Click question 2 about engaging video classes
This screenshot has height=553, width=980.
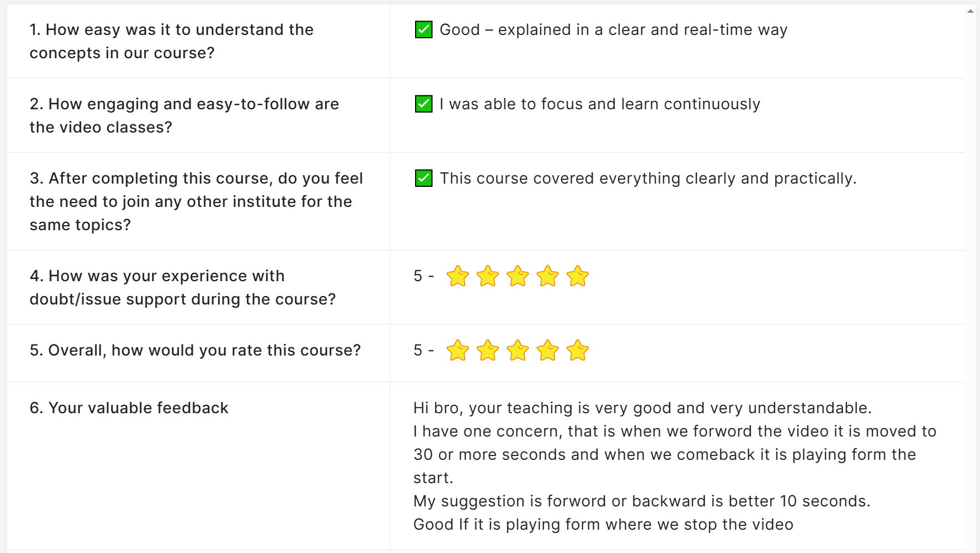point(184,115)
